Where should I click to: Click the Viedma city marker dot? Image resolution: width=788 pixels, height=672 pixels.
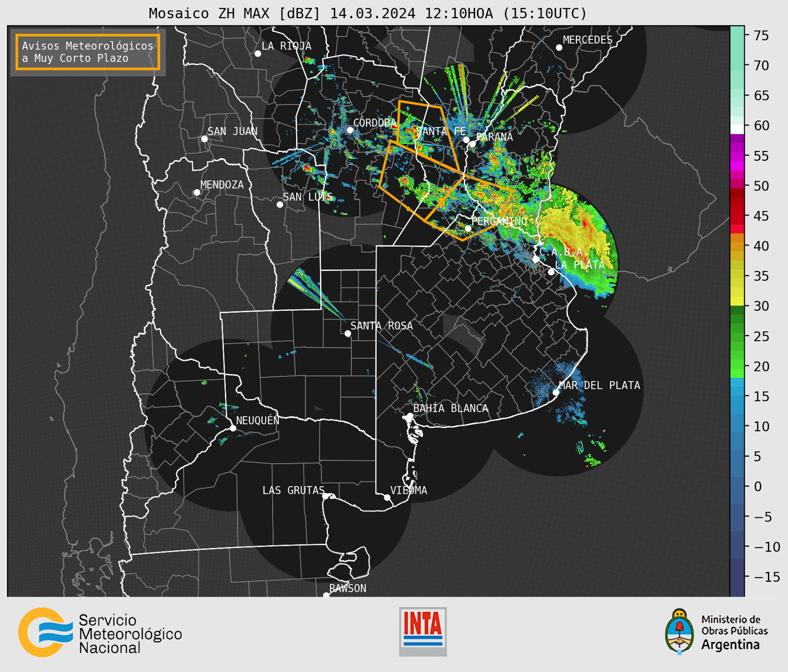tap(387, 498)
